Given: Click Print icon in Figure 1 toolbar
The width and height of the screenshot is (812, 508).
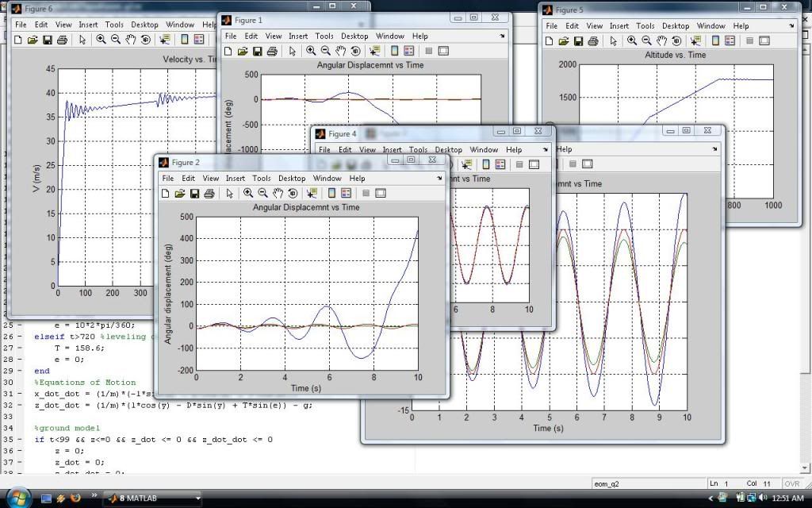Looking at the screenshot, I should pyautogui.click(x=272, y=52).
